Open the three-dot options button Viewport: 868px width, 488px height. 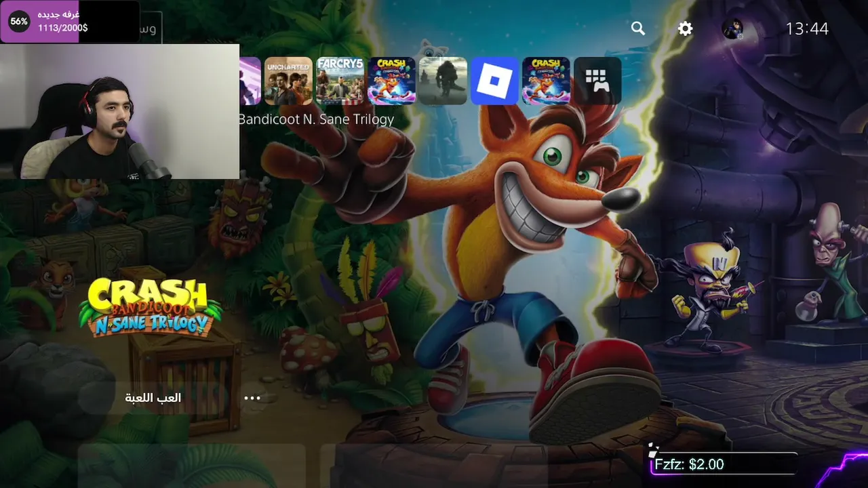click(x=252, y=398)
